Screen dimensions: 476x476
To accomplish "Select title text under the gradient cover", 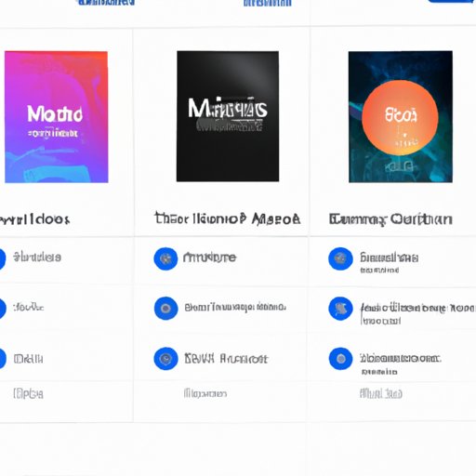I will pyautogui.click(x=34, y=219).
